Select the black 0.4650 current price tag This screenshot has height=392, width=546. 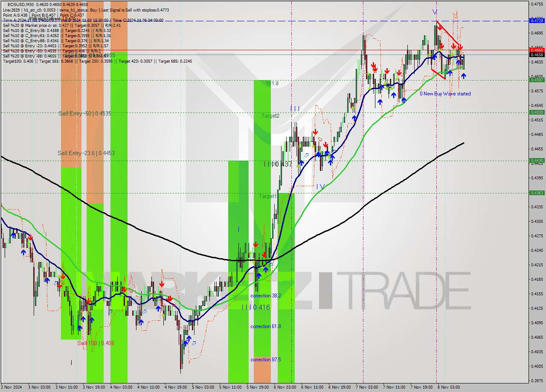tap(537, 55)
